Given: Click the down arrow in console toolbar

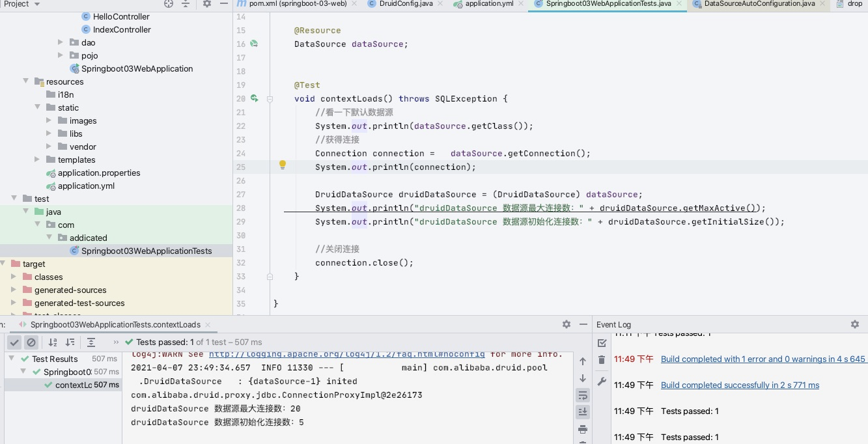Looking at the screenshot, I should click(583, 378).
